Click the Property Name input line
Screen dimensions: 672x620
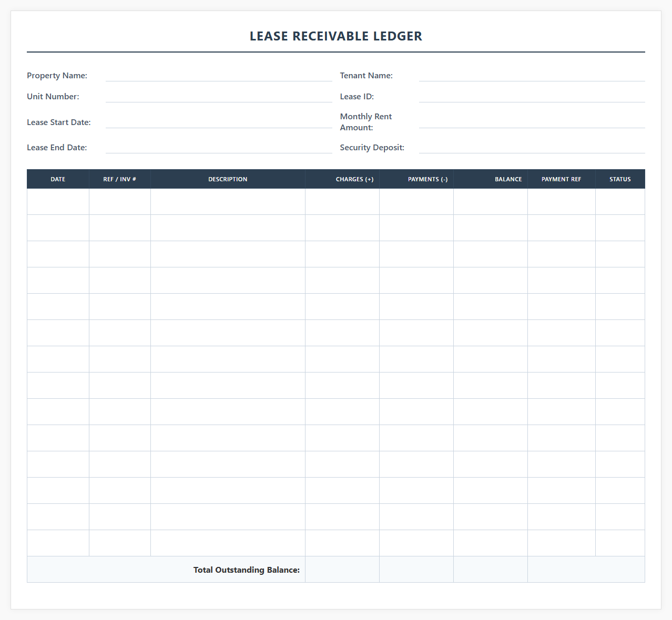tap(219, 76)
